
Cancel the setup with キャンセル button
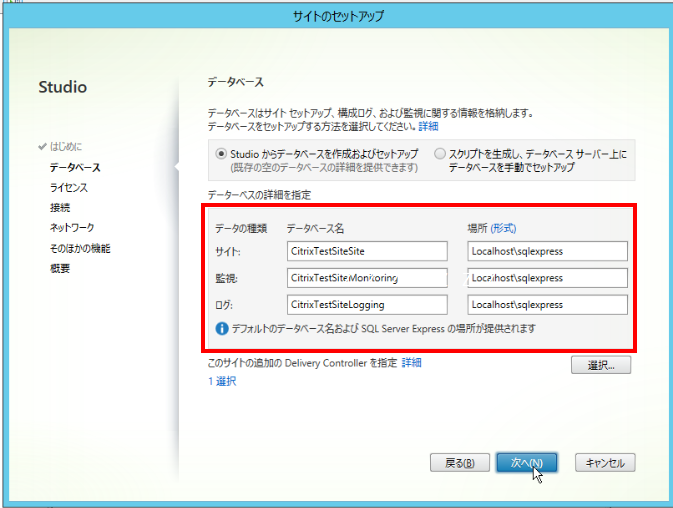coord(605,463)
